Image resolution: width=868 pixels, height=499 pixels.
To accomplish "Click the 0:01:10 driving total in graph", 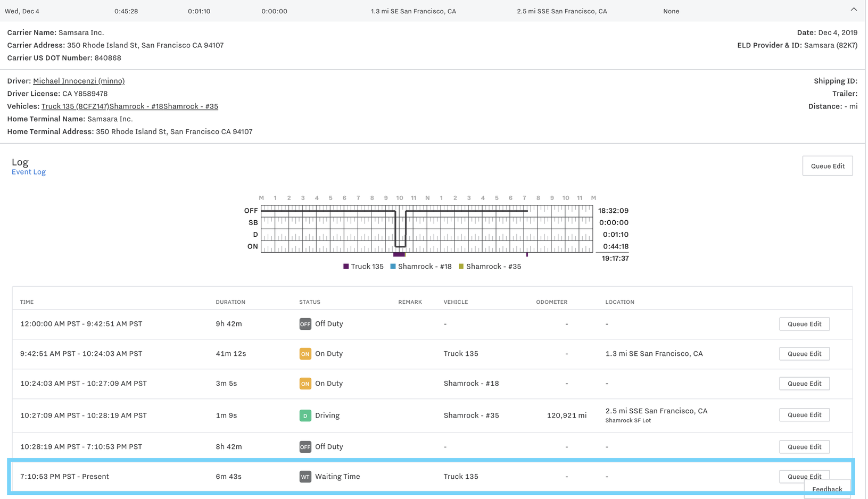I will click(x=615, y=235).
